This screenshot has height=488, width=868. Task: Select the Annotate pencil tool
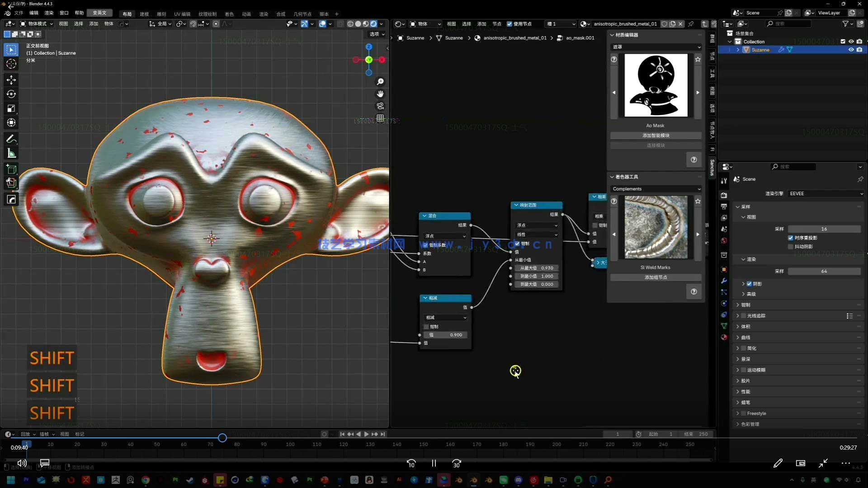pos(11,139)
